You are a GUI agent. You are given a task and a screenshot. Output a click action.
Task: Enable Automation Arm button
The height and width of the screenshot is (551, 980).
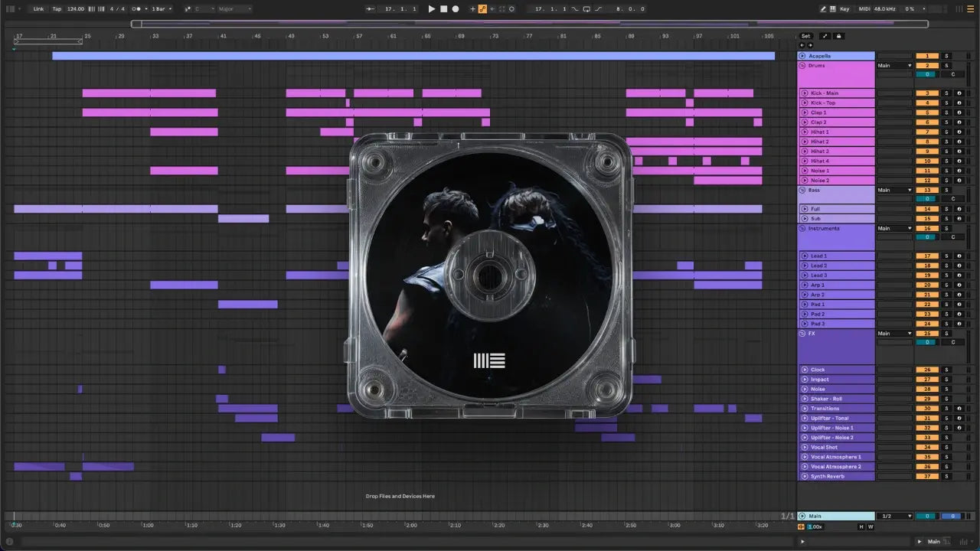[482, 9]
